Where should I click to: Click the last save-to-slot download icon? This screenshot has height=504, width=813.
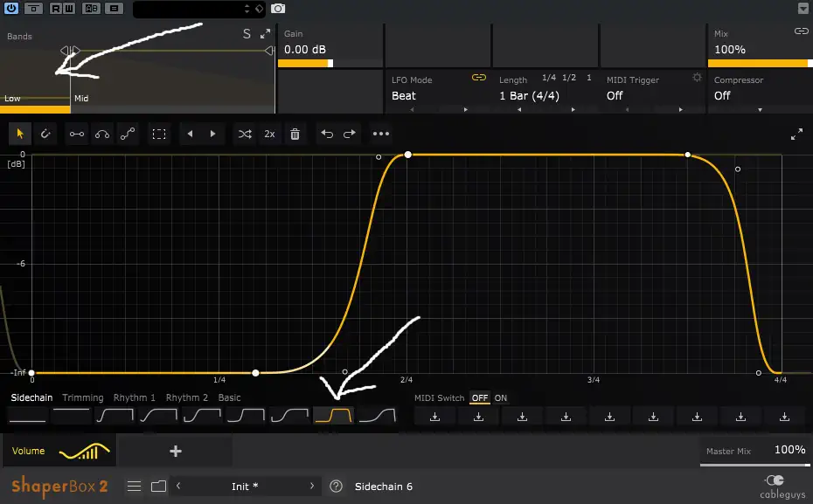point(784,417)
